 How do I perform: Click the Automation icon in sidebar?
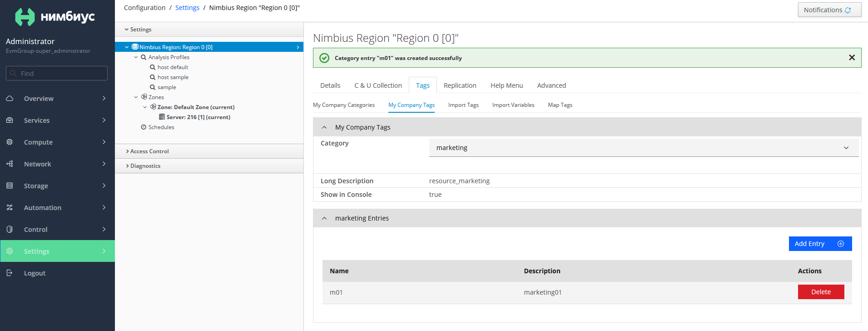10,207
